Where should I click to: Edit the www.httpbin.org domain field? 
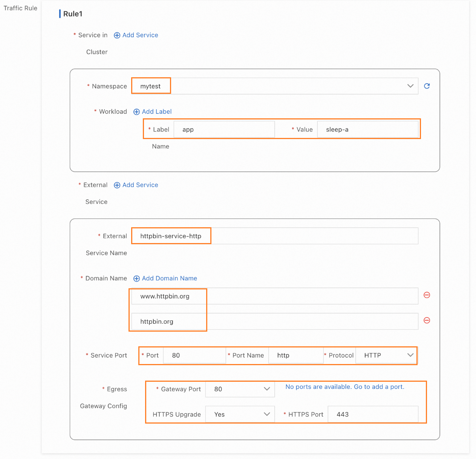click(x=275, y=296)
